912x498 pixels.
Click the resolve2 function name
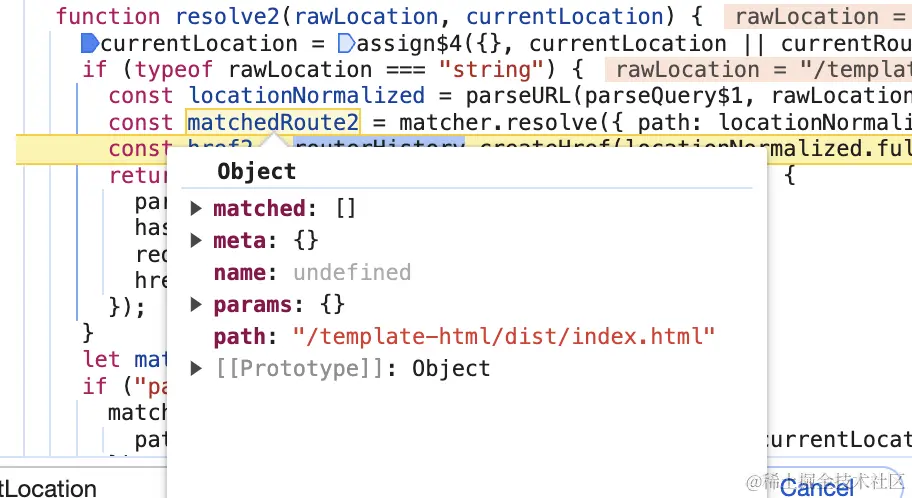pos(230,17)
